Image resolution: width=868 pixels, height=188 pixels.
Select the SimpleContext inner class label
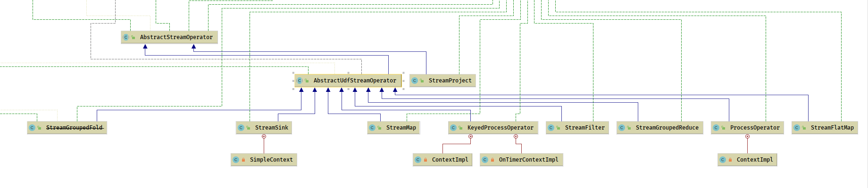click(x=271, y=160)
